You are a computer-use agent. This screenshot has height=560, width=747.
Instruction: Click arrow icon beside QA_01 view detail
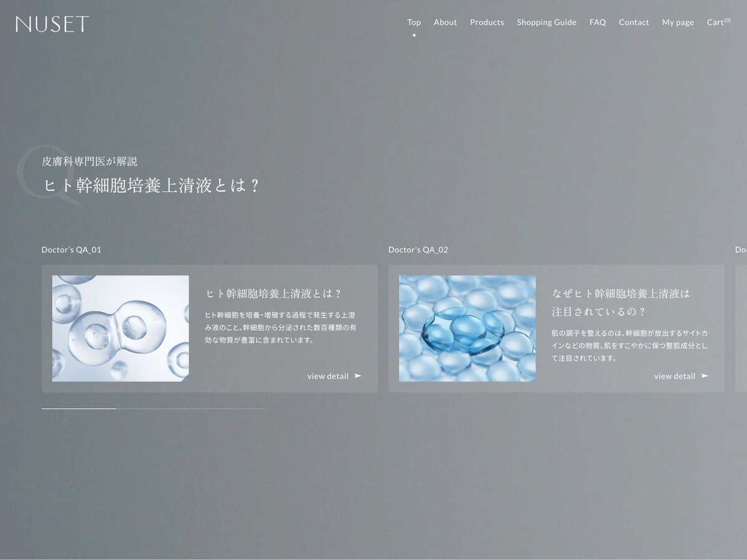358,376
